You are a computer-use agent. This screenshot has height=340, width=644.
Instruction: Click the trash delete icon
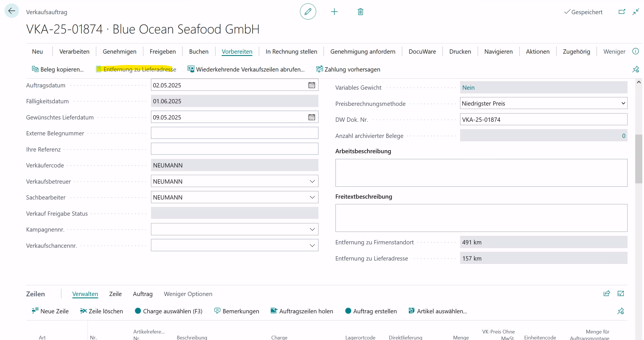(360, 12)
